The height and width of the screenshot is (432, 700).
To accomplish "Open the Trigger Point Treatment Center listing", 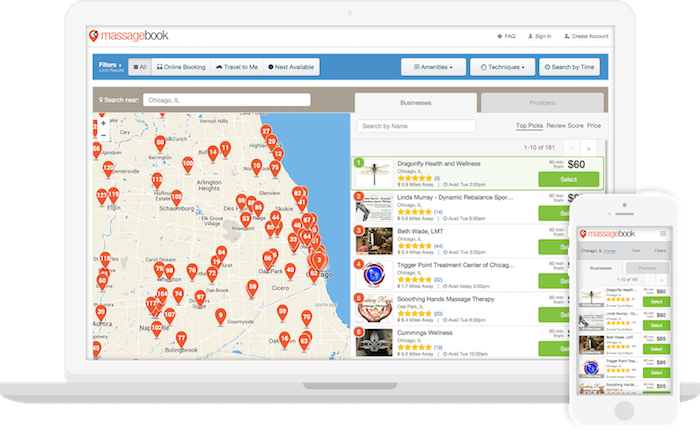I will (456, 265).
